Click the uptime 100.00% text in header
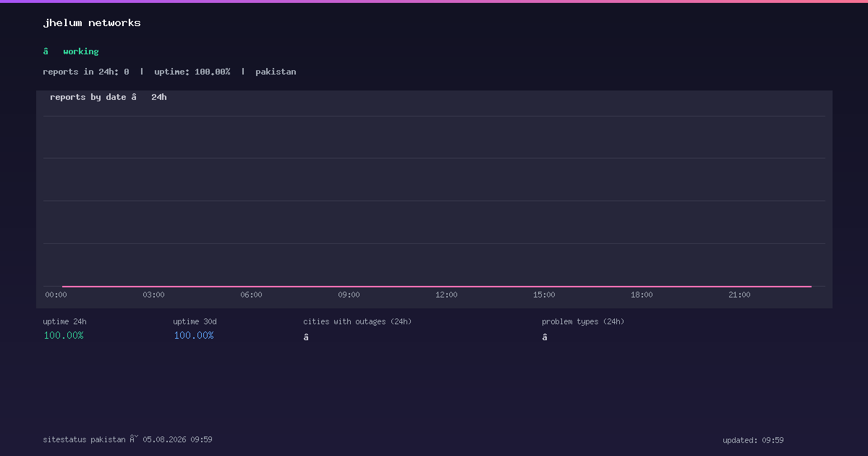This screenshot has height=456, width=868. (192, 72)
